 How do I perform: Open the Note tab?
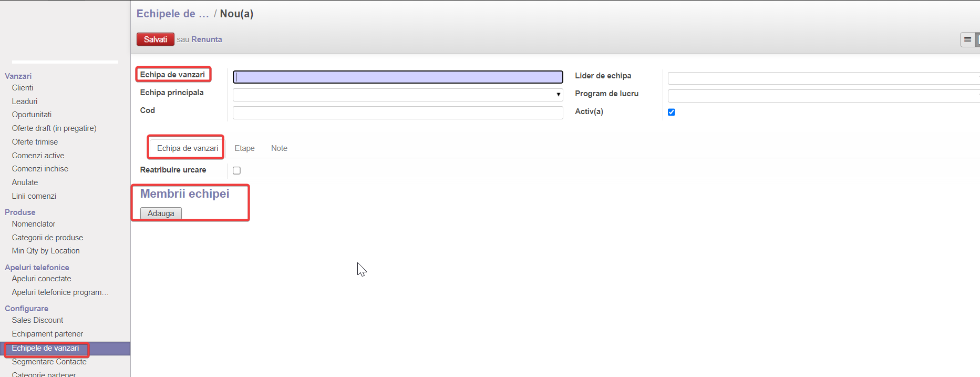pyautogui.click(x=279, y=148)
